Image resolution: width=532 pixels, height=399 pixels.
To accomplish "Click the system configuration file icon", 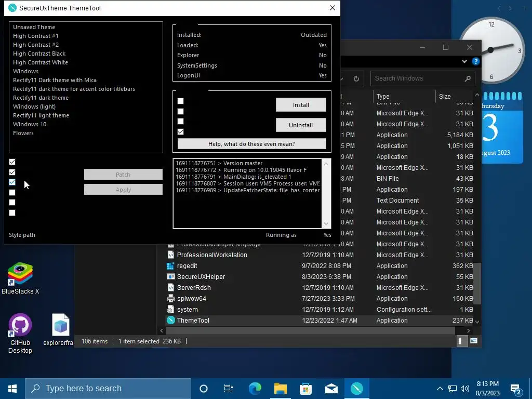I will point(170,310).
